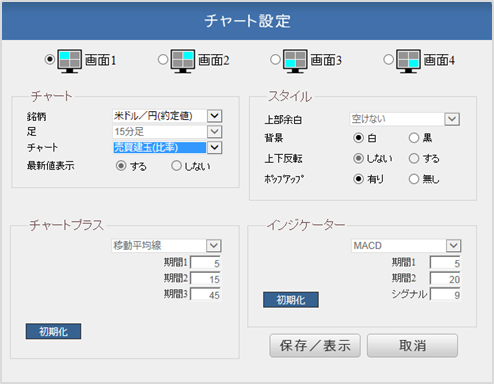Click the 画面1 label text
This screenshot has height=384, width=494.
pyautogui.click(x=100, y=60)
